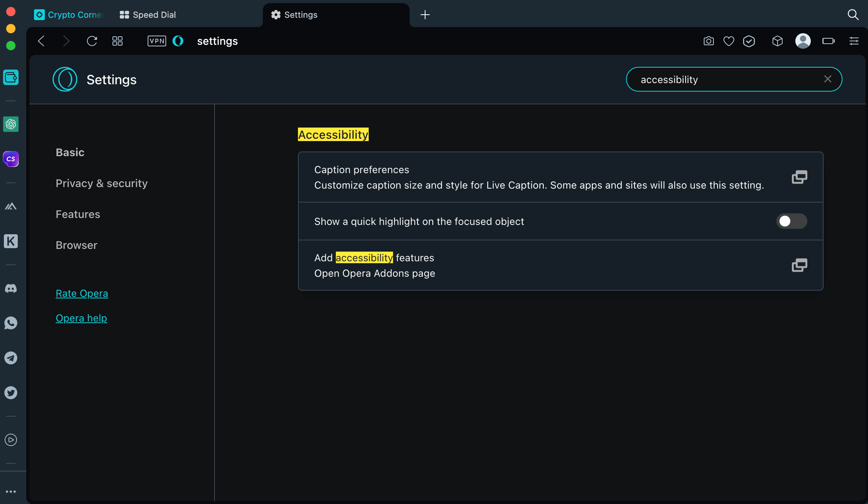
Task: Open WhatsApp in the sidebar
Action: coord(11,323)
